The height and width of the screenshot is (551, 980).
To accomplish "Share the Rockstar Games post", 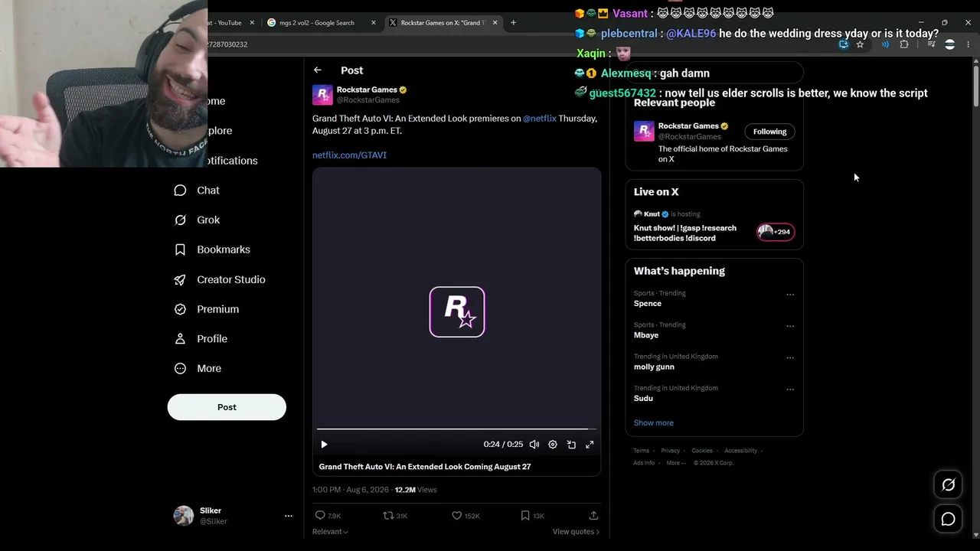I will click(593, 516).
